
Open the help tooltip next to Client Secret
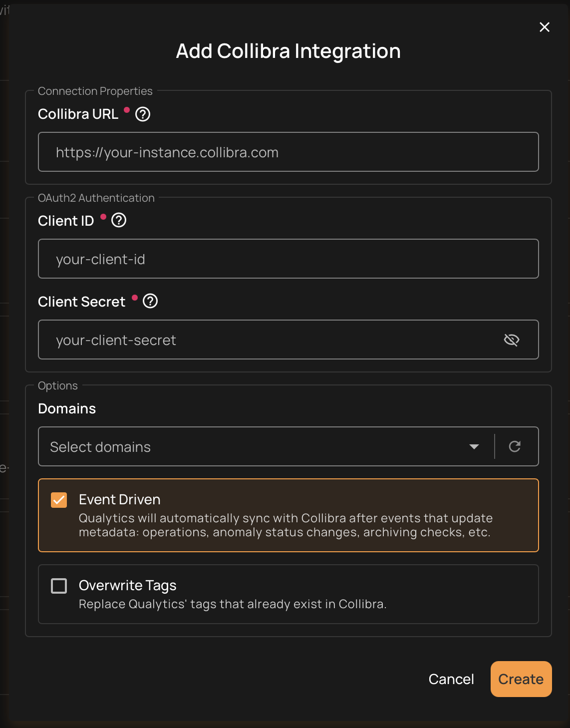tap(150, 301)
